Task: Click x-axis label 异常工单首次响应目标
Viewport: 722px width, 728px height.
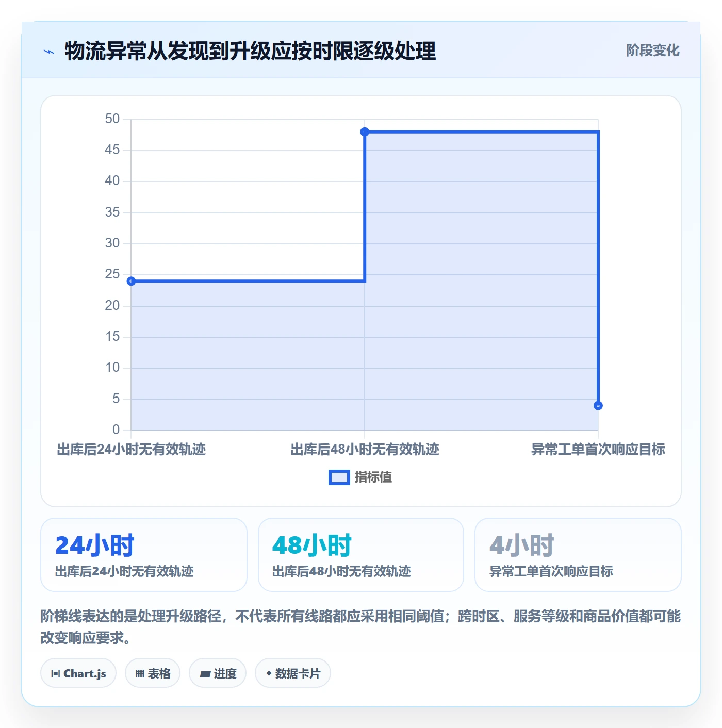Action: point(598,450)
